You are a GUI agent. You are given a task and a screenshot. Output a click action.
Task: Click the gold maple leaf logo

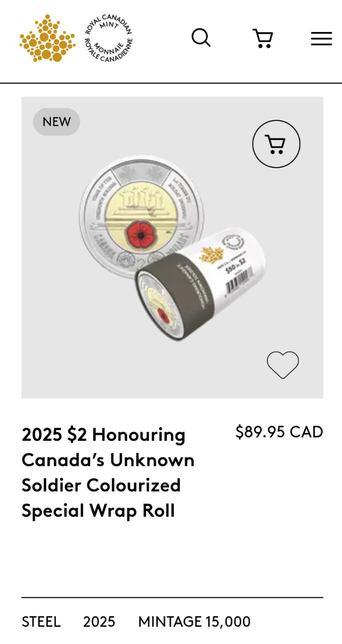click(x=47, y=38)
